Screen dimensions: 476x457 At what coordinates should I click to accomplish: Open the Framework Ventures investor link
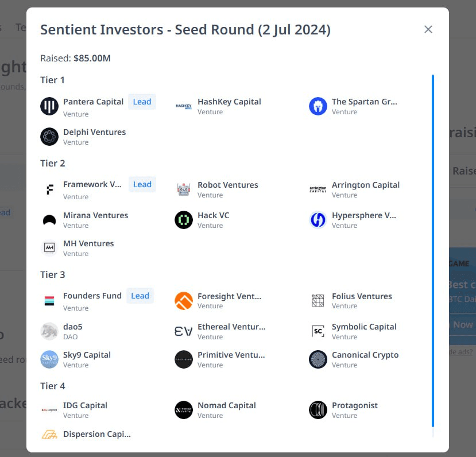coord(92,184)
